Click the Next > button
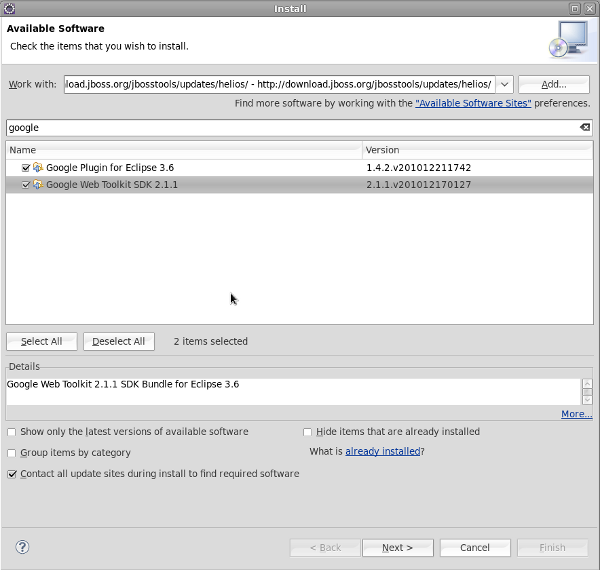The image size is (600, 570). coord(398,548)
